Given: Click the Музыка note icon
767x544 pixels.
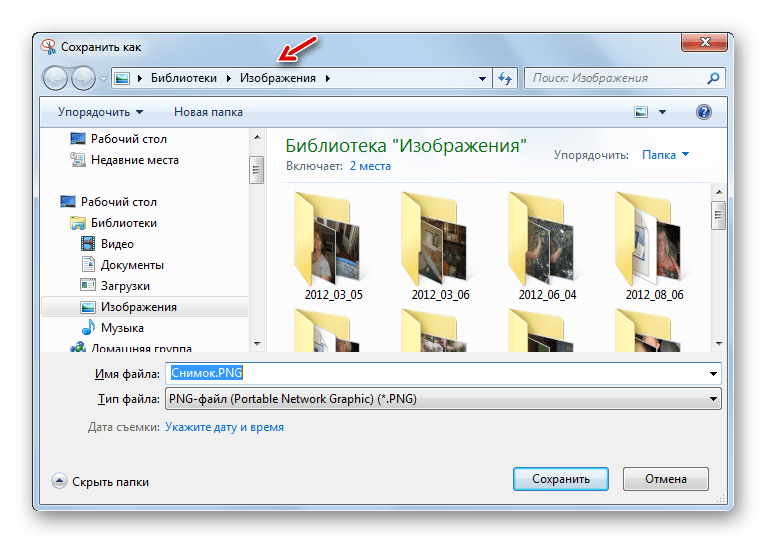Looking at the screenshot, I should (x=88, y=327).
